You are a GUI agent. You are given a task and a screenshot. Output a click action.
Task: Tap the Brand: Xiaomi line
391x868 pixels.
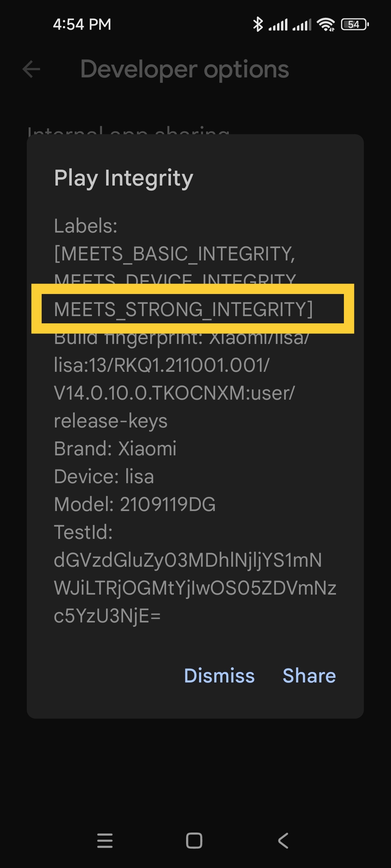(x=115, y=448)
